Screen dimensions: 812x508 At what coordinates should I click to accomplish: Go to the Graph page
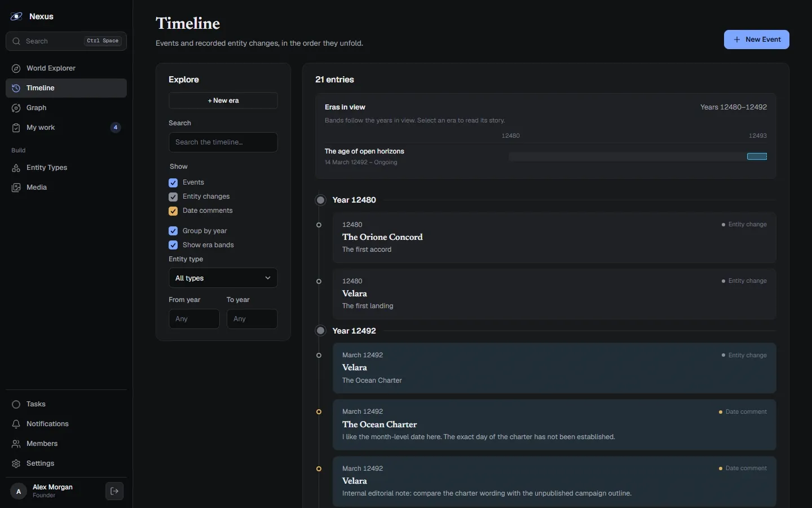(66, 108)
